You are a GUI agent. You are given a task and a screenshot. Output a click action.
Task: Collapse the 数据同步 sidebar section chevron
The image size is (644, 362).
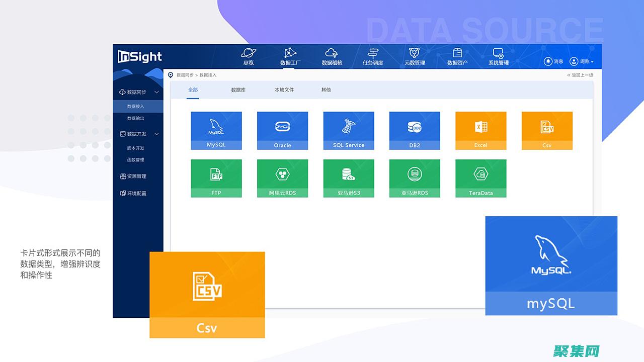tap(156, 93)
